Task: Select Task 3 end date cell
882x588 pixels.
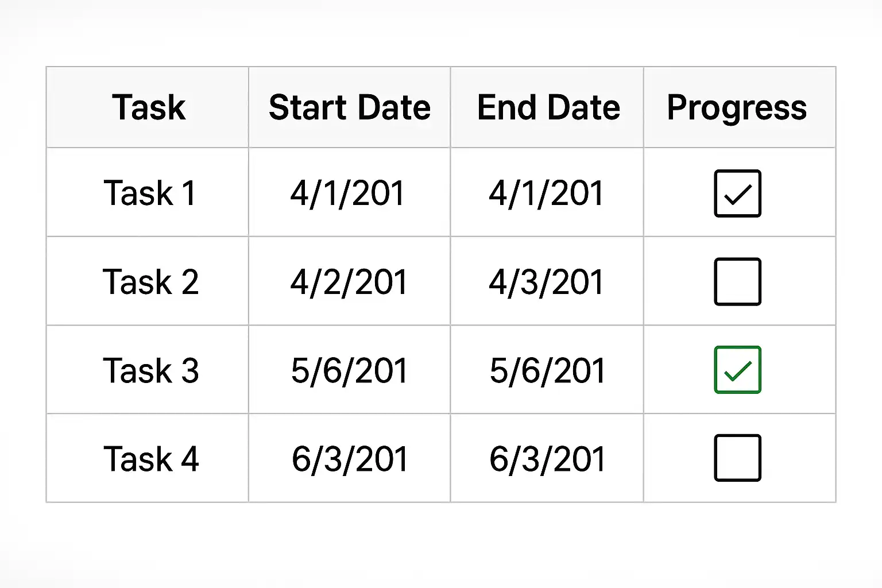Action: [547, 370]
